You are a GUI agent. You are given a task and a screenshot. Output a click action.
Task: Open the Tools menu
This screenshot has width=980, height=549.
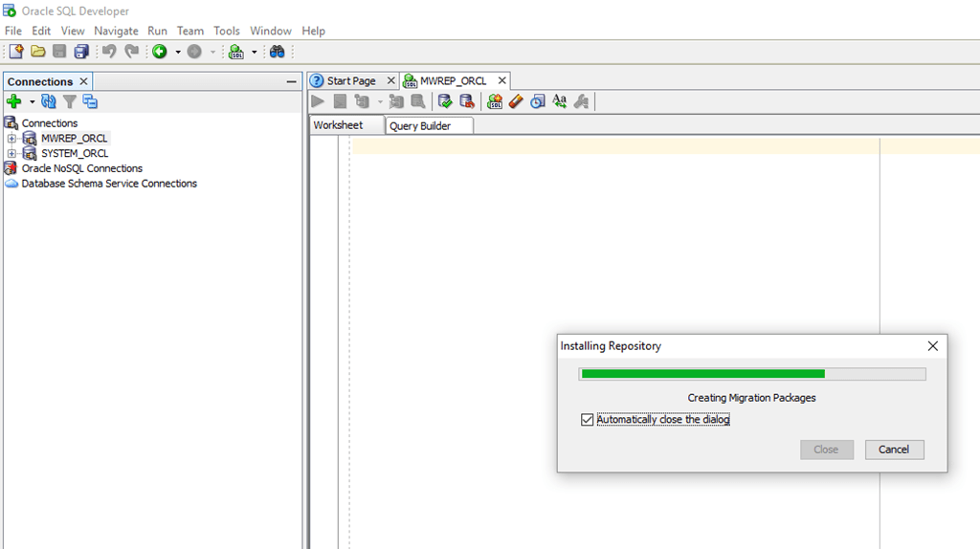226,31
